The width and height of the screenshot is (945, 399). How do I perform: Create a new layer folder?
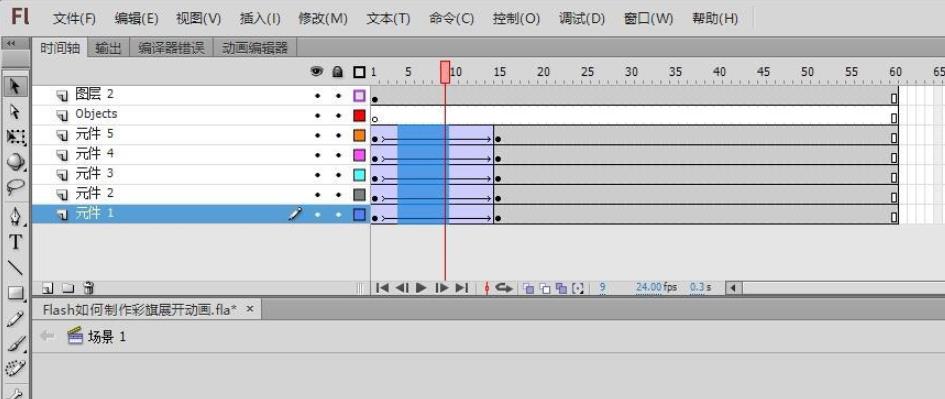[x=68, y=288]
